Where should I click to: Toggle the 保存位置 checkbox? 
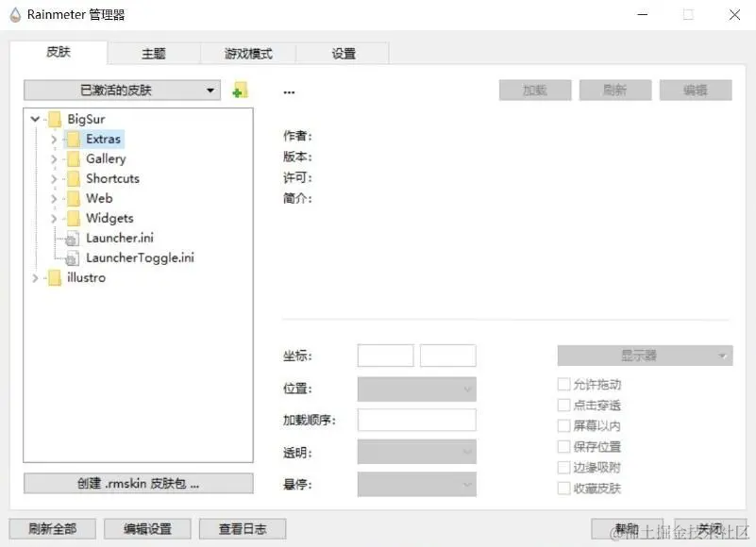point(563,446)
